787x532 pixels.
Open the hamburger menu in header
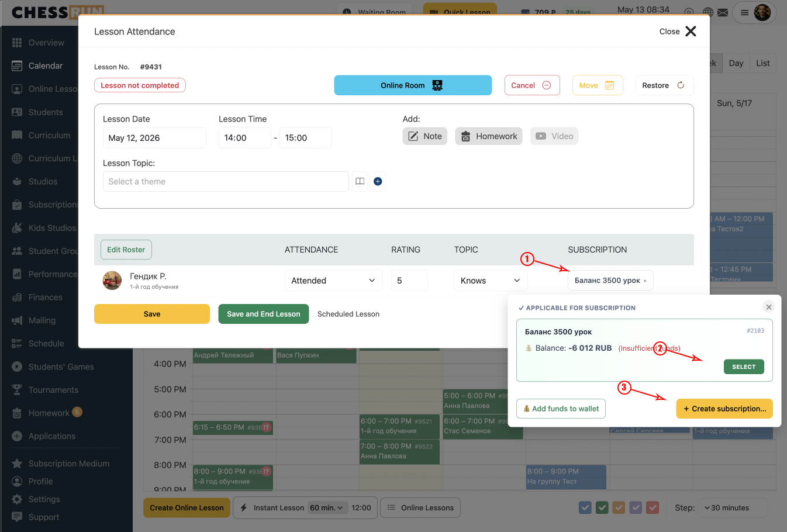coord(744,13)
